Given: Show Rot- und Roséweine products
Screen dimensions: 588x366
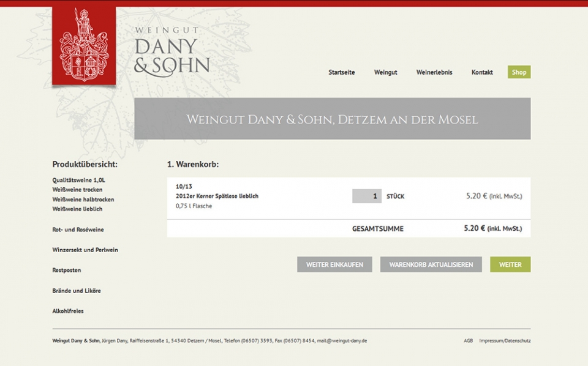Looking at the screenshot, I should click(x=78, y=230).
